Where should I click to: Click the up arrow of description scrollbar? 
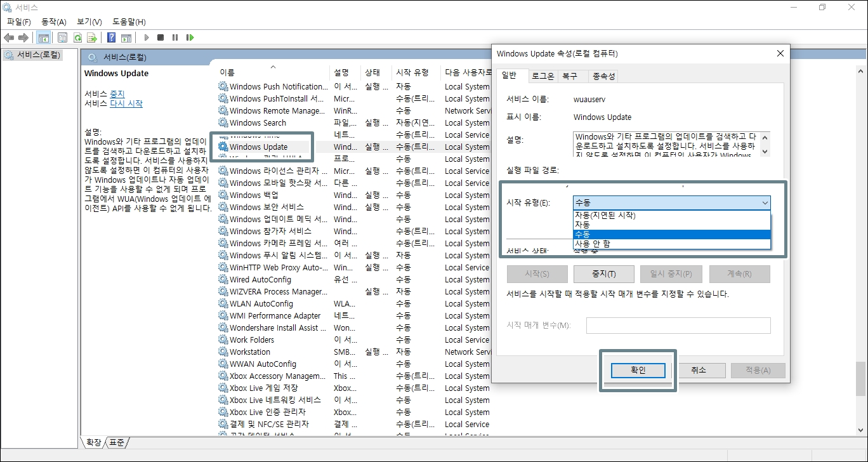[765, 137]
